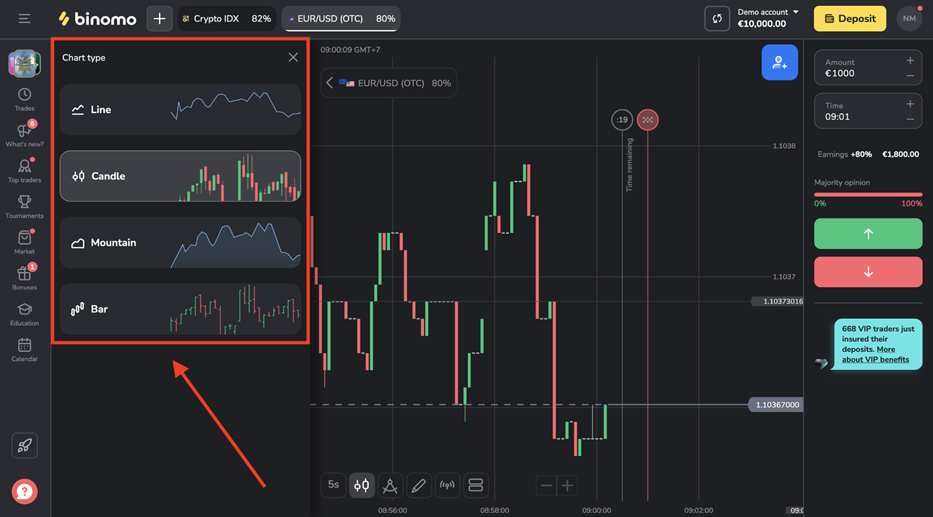
Task: Select the Mountain chart type
Action: pos(180,243)
